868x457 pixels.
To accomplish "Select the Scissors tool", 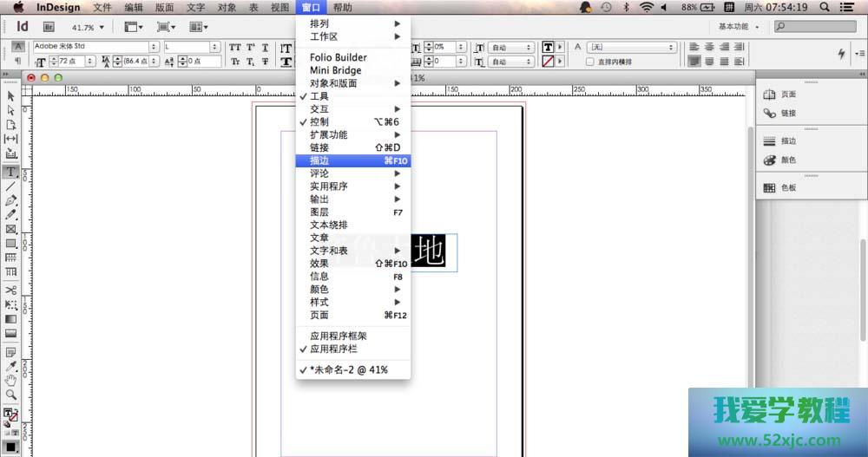I will point(11,290).
